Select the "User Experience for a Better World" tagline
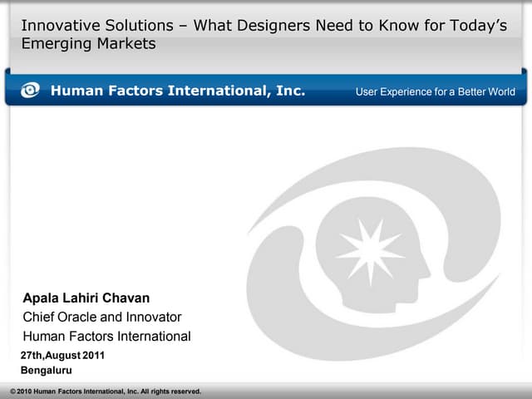 pyautogui.click(x=435, y=91)
